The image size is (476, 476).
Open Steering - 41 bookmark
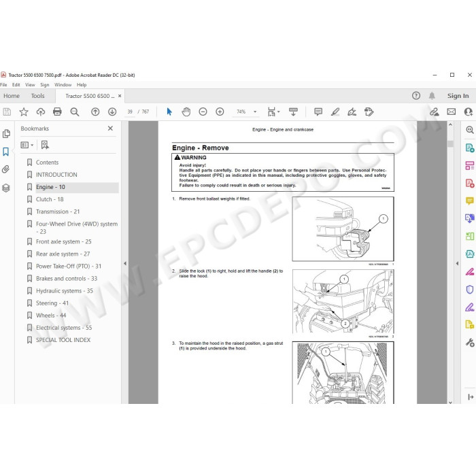tap(52, 303)
